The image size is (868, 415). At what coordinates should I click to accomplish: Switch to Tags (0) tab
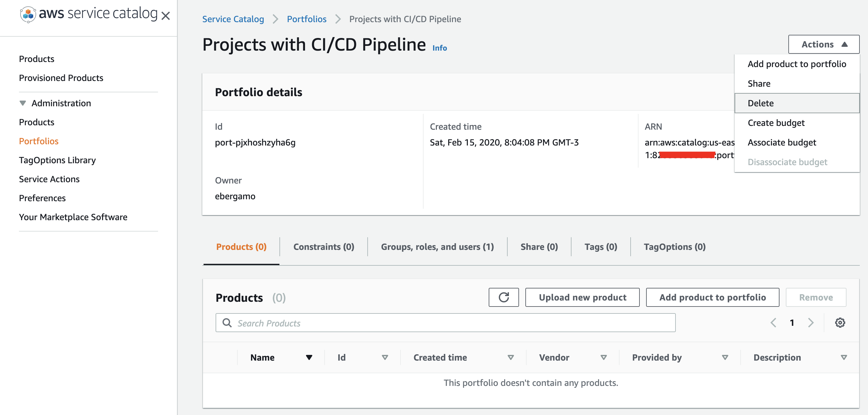(x=601, y=247)
